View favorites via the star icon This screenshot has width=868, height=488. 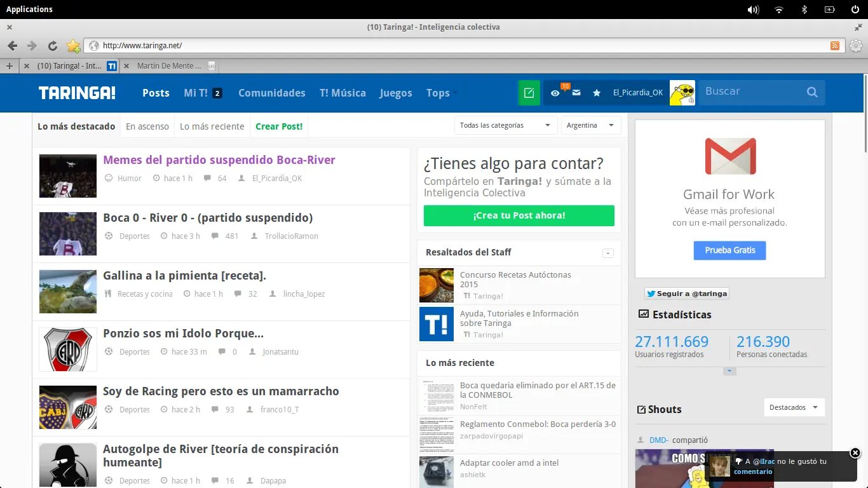click(x=596, y=93)
